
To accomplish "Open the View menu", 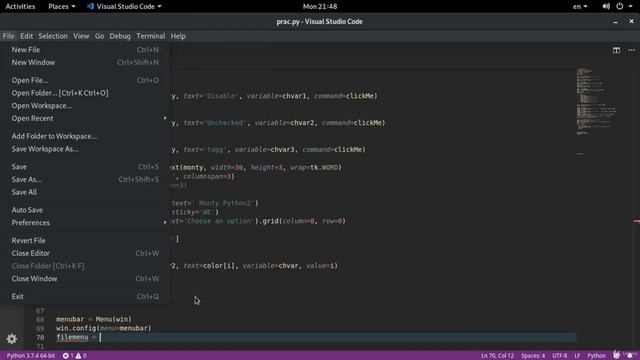I will pos(81,36).
